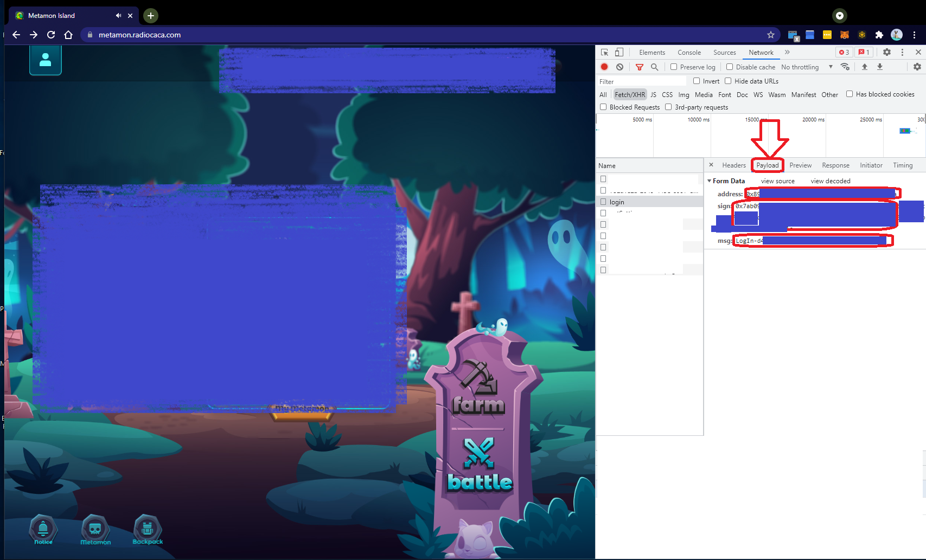Open the Response tab of the request
The image size is (926, 560).
point(835,165)
